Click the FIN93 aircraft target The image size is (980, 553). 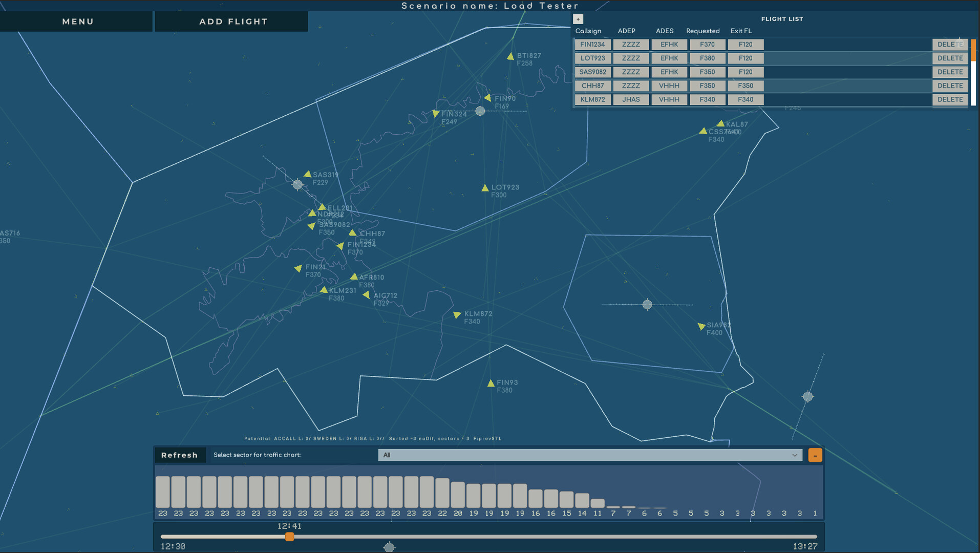click(491, 383)
